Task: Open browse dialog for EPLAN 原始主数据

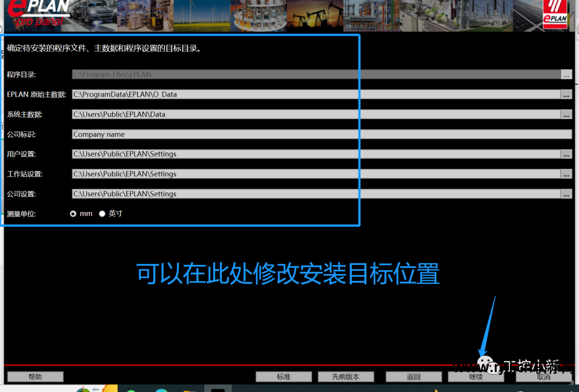Action: 566,94
